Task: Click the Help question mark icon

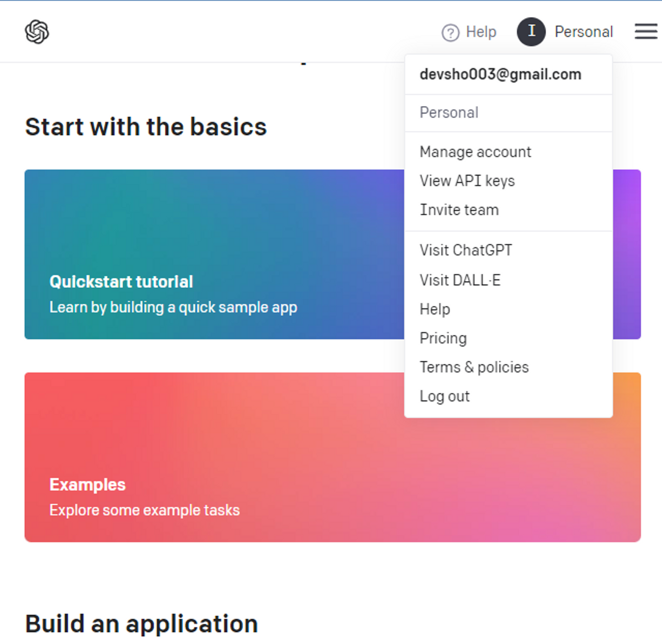Action: pyautogui.click(x=450, y=33)
